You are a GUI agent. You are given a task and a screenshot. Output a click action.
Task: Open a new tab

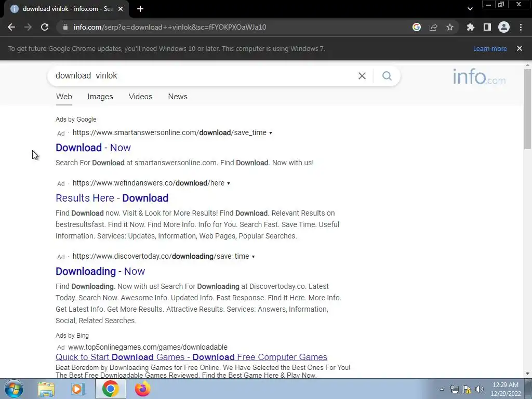click(140, 9)
